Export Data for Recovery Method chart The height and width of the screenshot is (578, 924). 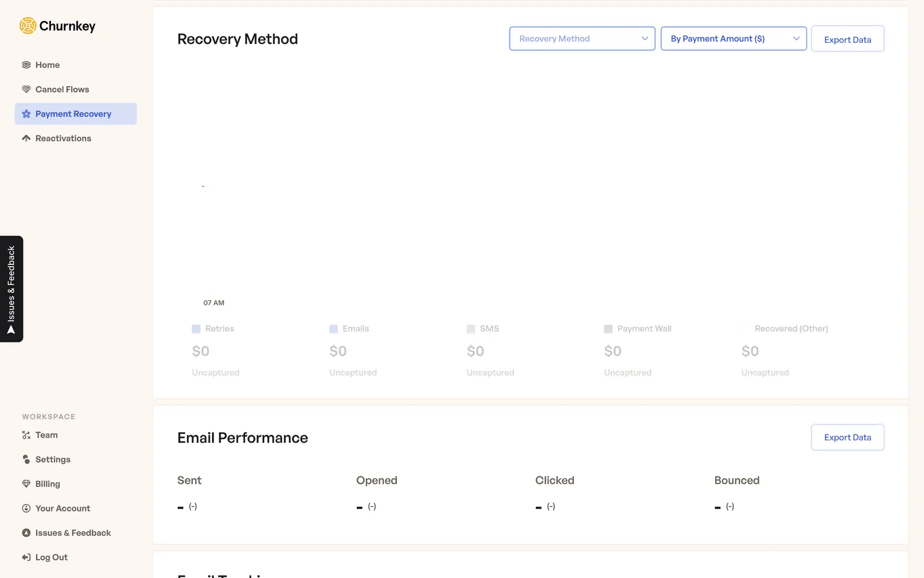pos(847,39)
